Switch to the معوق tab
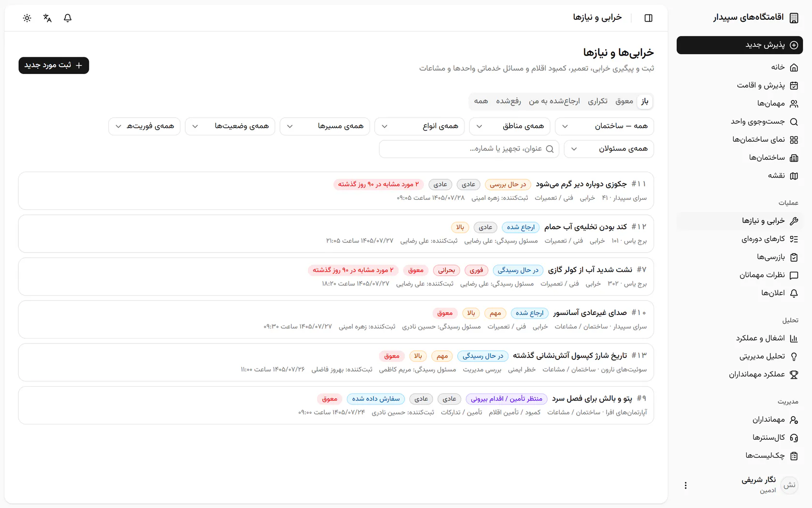 pyautogui.click(x=624, y=101)
